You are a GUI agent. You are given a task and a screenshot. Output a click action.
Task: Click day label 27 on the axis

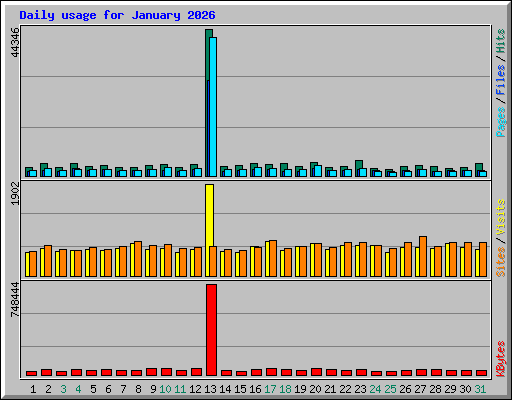tap(420, 389)
